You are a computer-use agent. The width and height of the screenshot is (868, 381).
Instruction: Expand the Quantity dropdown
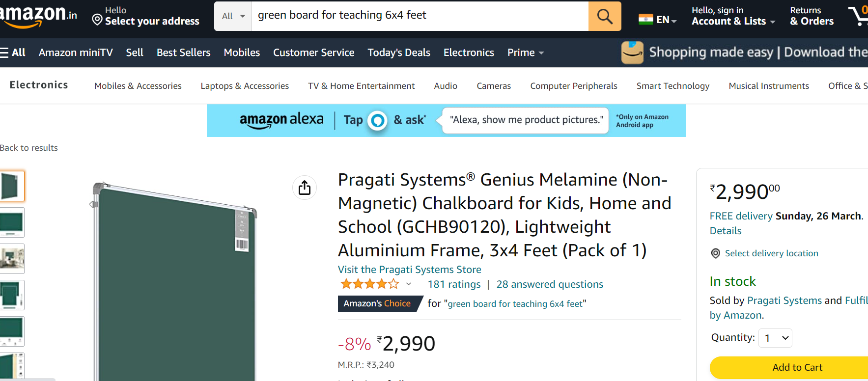tap(775, 338)
